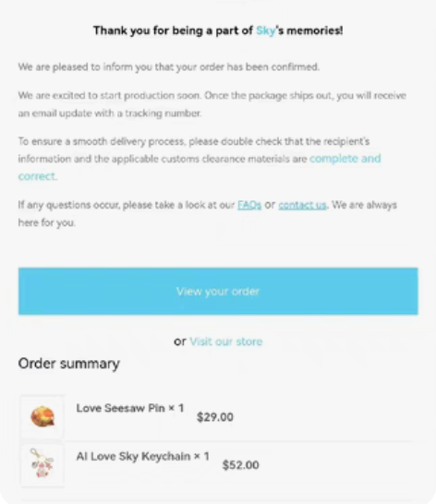The height and width of the screenshot is (504, 436).
Task: Select the Love Seesaw Pin thumbnail image
Action: pos(42,416)
